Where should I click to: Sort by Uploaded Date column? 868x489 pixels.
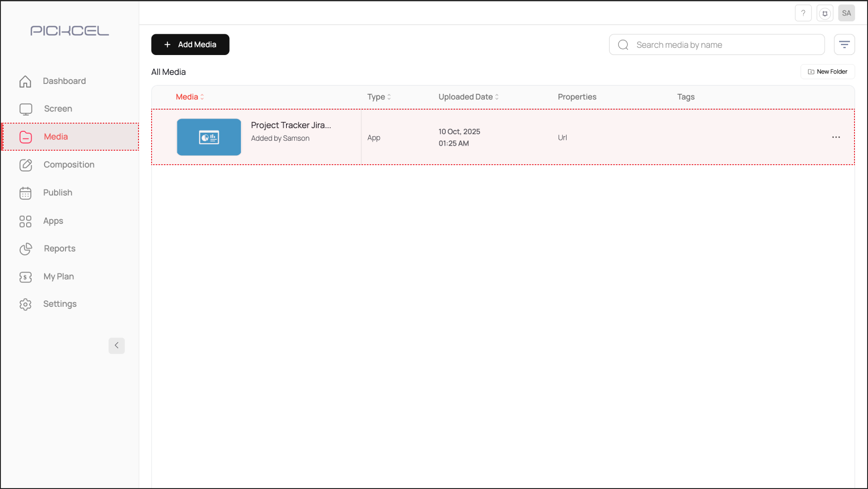click(468, 97)
